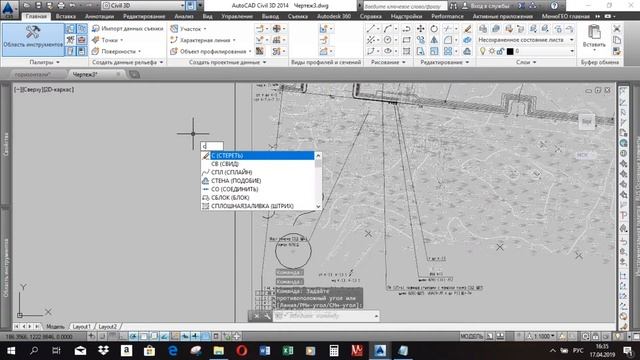Switch to the Layout1 tab
640x360 pixels.
pos(81,327)
